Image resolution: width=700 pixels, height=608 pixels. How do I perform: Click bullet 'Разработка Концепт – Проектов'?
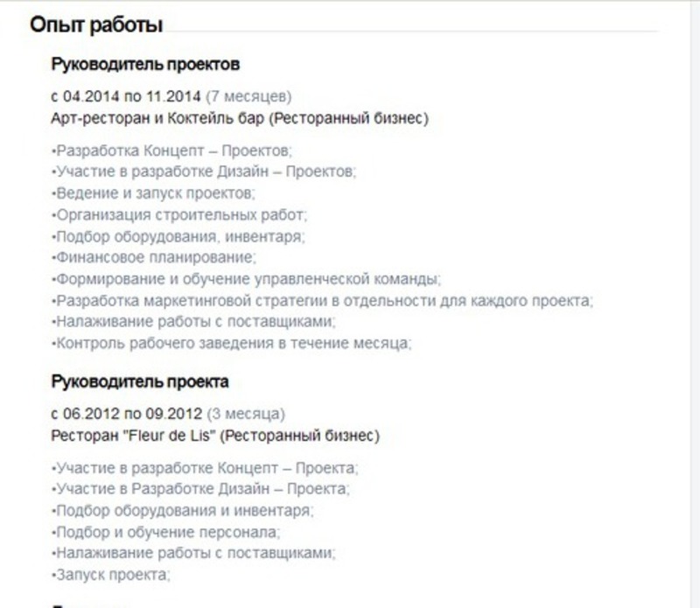point(171,150)
